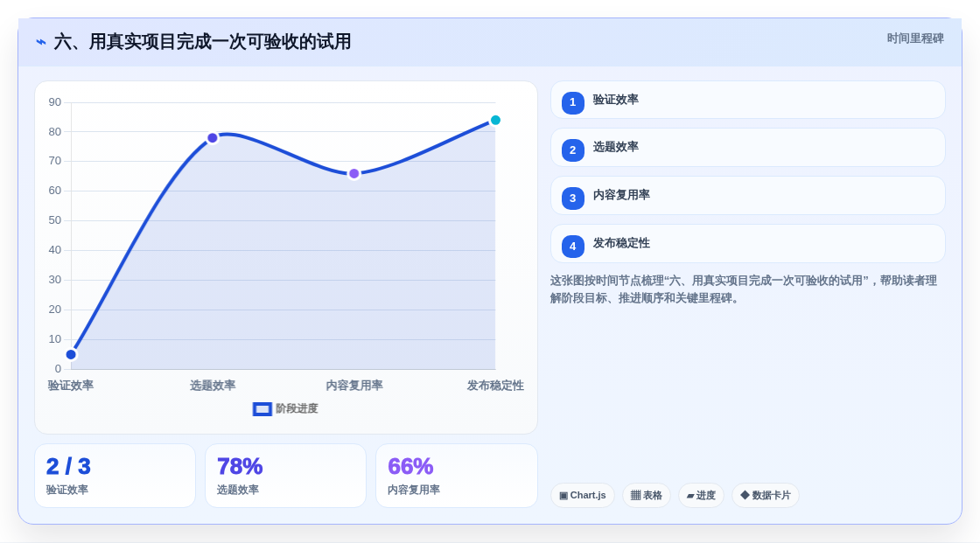Click the Chart.js tag

pos(583,496)
